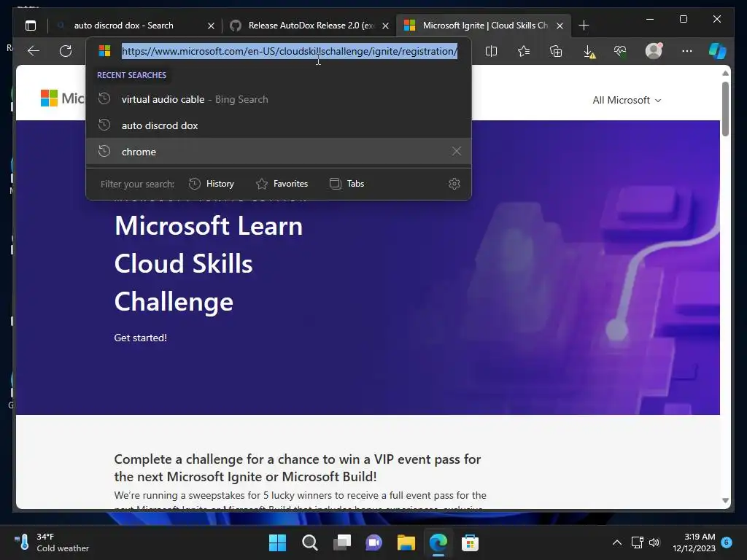This screenshot has height=560, width=747.
Task: Open File Explorer on taskbar
Action: [406, 542]
